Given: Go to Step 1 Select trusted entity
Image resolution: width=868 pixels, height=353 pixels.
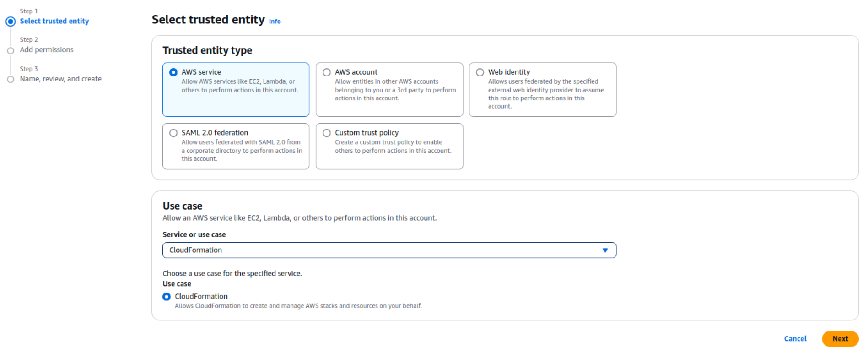Looking at the screenshot, I should [x=54, y=21].
